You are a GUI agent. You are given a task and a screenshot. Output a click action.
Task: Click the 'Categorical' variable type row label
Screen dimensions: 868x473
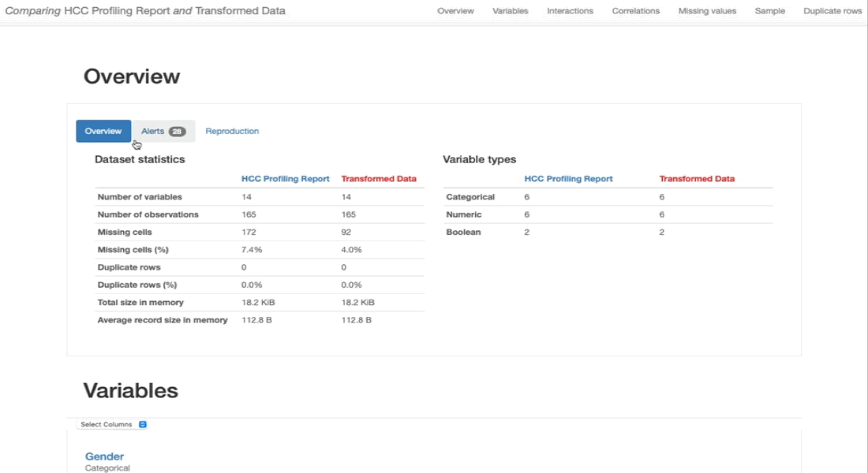coord(470,197)
